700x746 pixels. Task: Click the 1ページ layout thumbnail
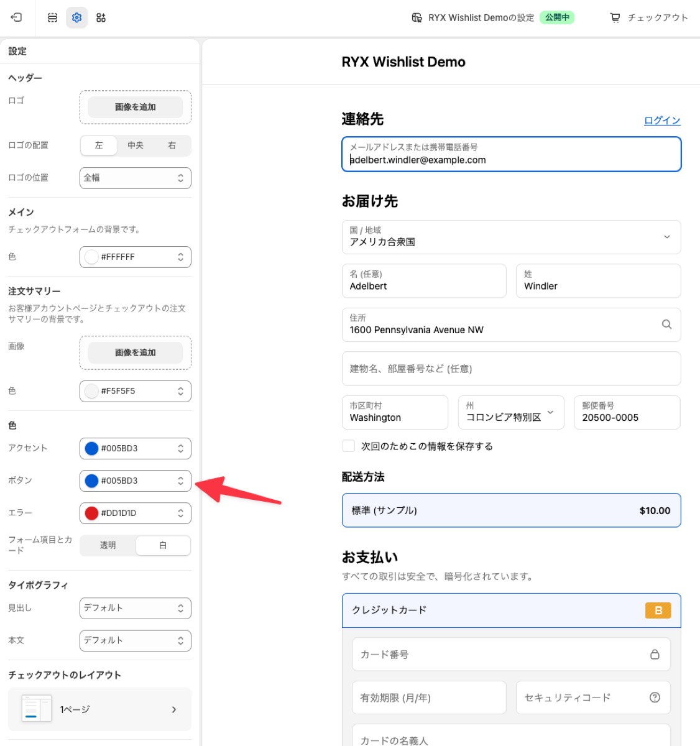pos(37,709)
